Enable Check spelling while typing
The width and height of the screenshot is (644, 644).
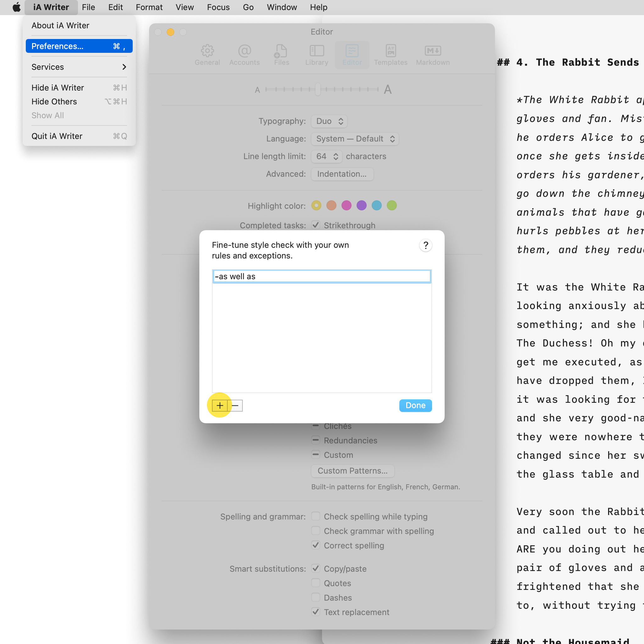tap(316, 516)
